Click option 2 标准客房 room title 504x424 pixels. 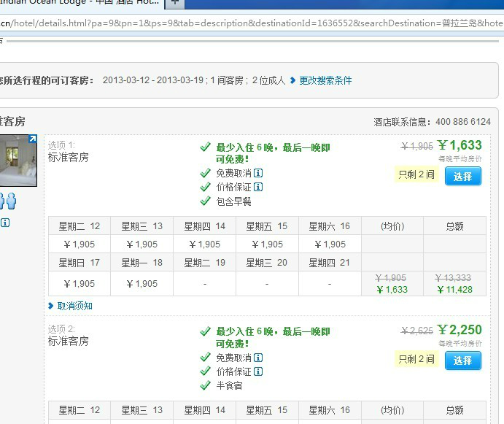click(69, 341)
